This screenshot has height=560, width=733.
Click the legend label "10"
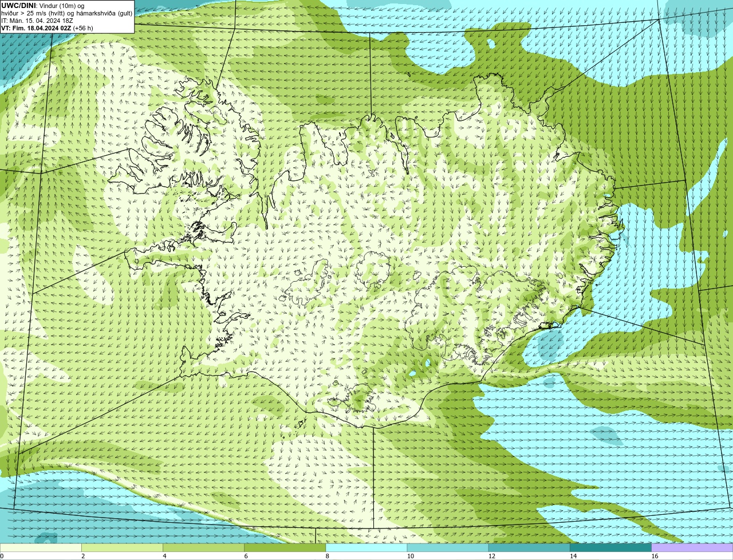[410, 556]
